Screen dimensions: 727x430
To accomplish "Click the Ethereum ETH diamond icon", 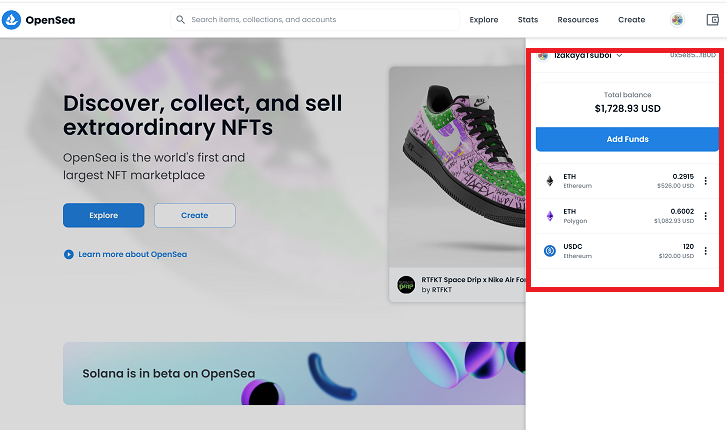I will pos(550,181).
